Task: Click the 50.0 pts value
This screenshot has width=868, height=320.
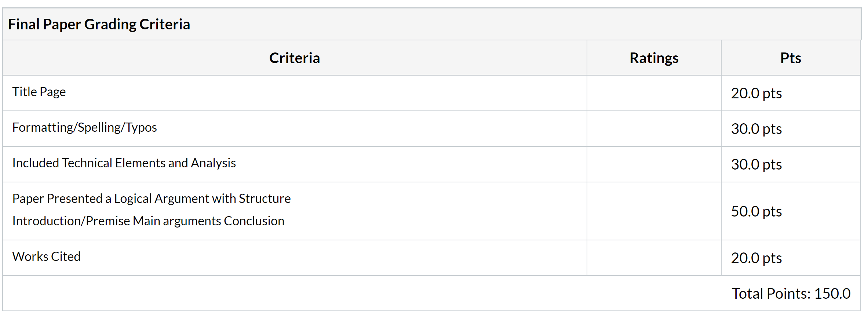Action: [x=756, y=211]
